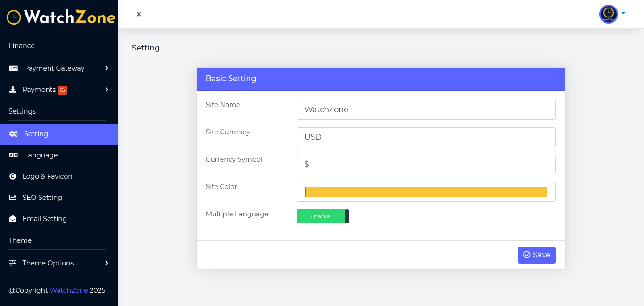
Task: Open the WatchZone copyright link
Action: (69, 290)
